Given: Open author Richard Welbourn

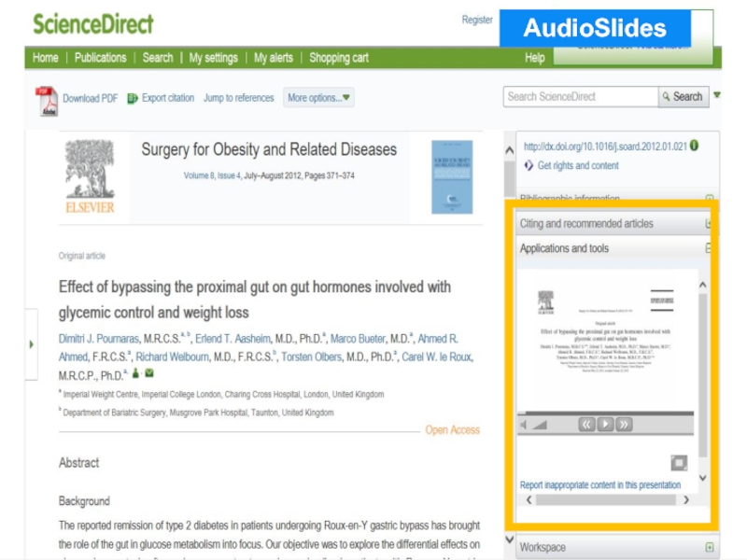Looking at the screenshot, I should pyautogui.click(x=172, y=357).
